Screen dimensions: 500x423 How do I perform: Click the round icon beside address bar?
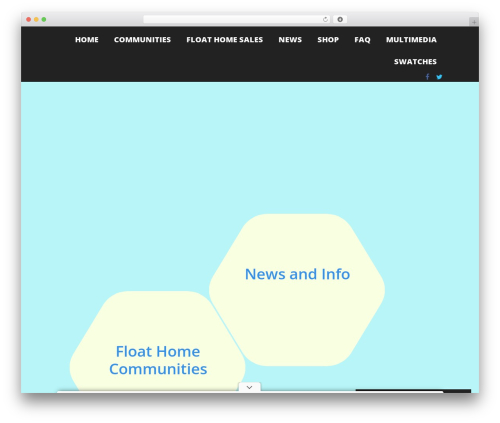pos(340,20)
